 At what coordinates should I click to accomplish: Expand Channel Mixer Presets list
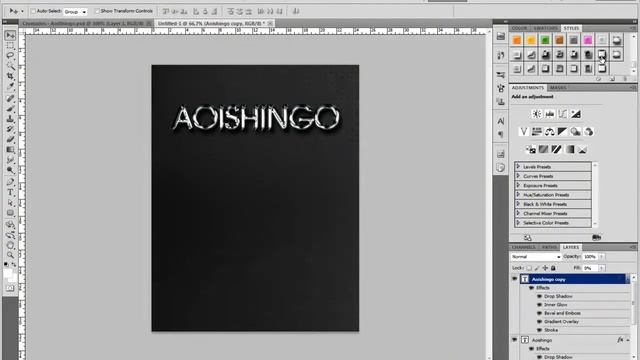[518, 213]
